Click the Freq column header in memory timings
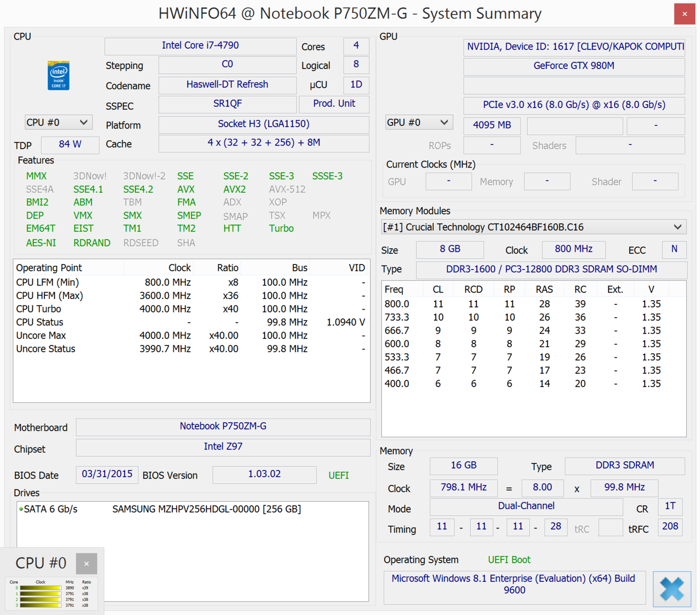 402,289
